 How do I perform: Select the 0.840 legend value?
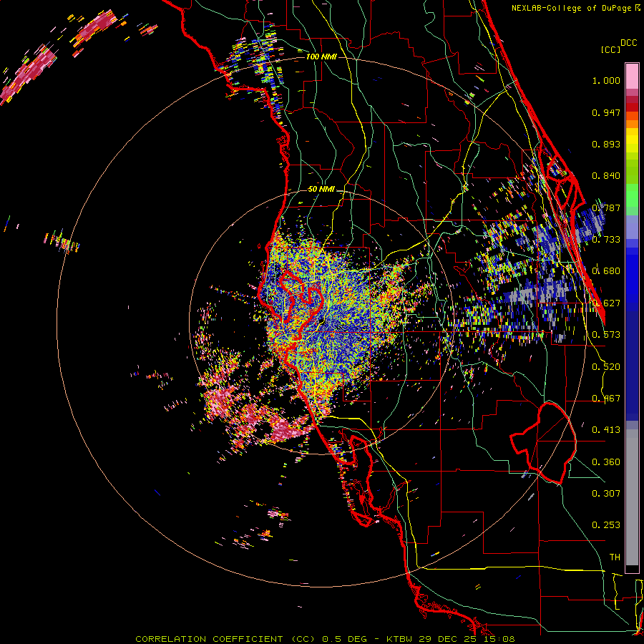(606, 176)
